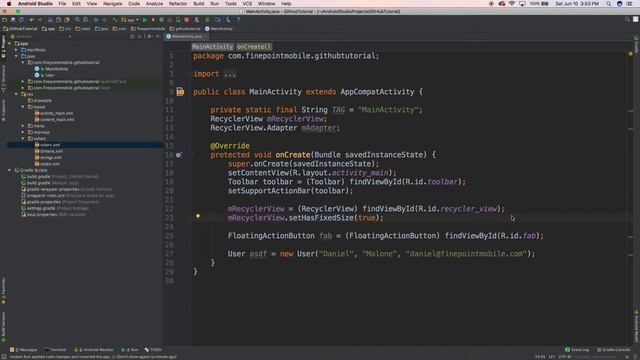The height and width of the screenshot is (360, 640).
Task: Click the navigate Back arrow icon
Action: point(96,20)
